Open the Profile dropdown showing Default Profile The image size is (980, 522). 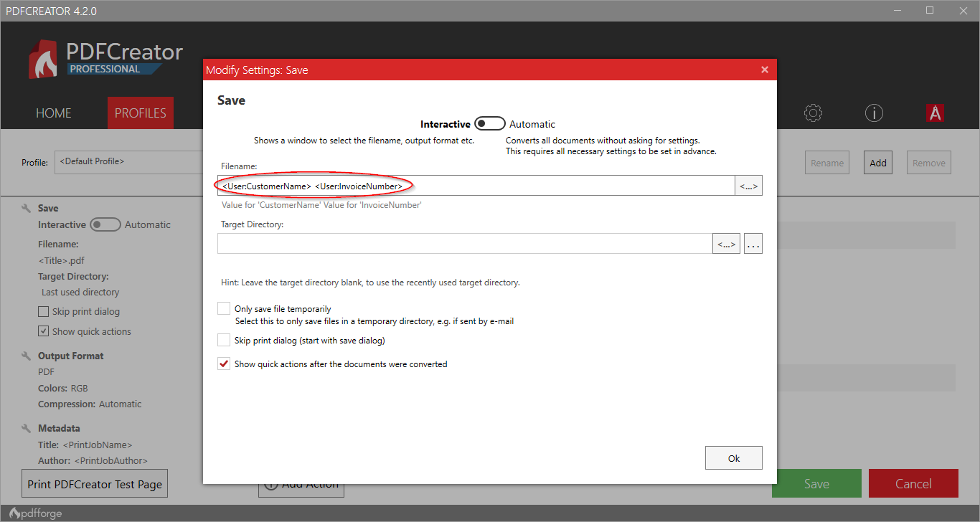pyautogui.click(x=129, y=162)
